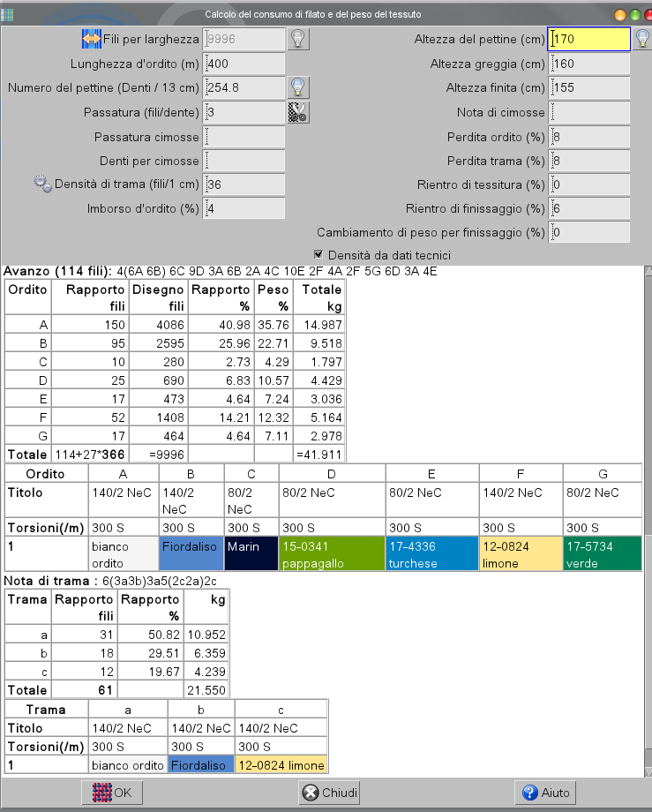
Task: Click the =9996 total threads cell
Action: [x=158, y=455]
